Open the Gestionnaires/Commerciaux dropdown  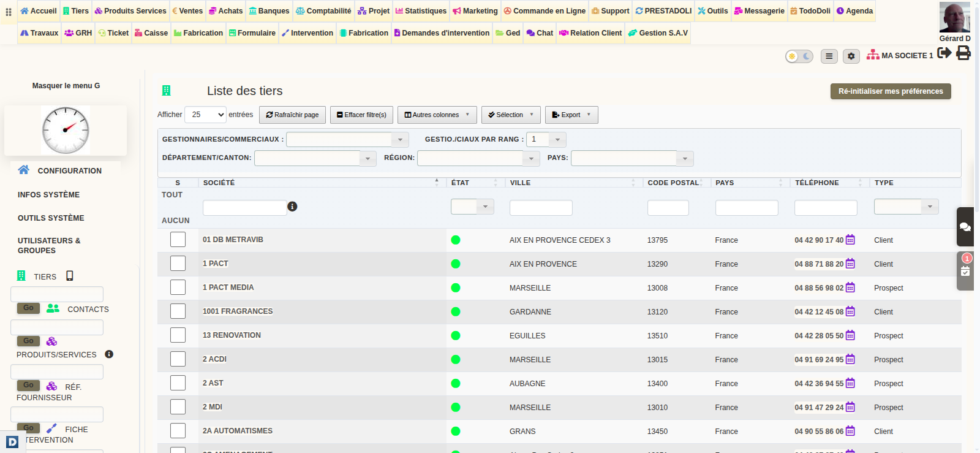(x=347, y=140)
